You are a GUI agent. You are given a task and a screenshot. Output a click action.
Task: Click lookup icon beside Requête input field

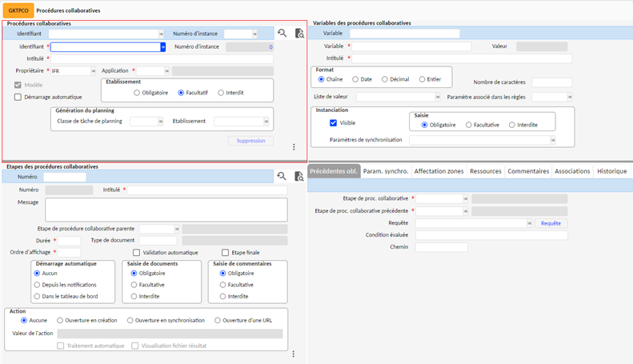[x=529, y=223]
